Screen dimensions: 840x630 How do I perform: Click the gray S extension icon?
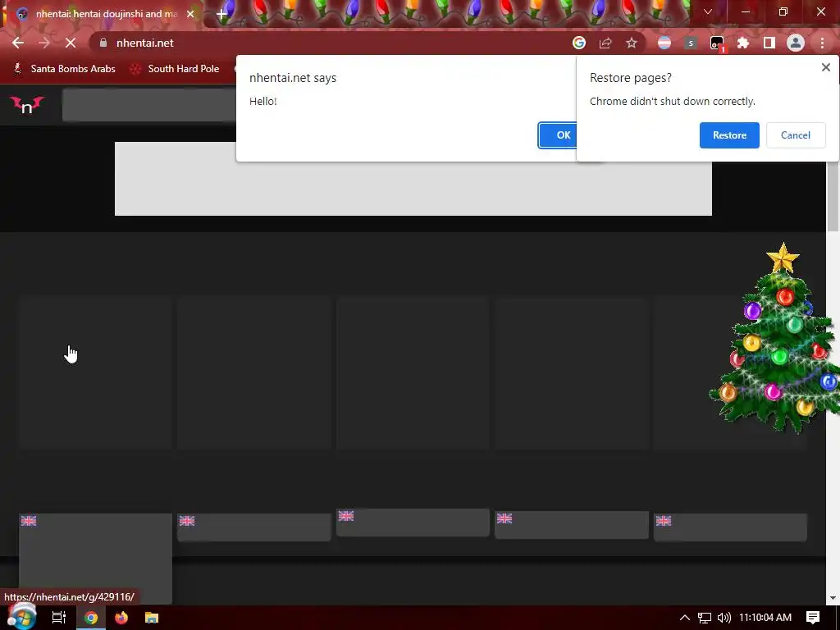pos(691,43)
